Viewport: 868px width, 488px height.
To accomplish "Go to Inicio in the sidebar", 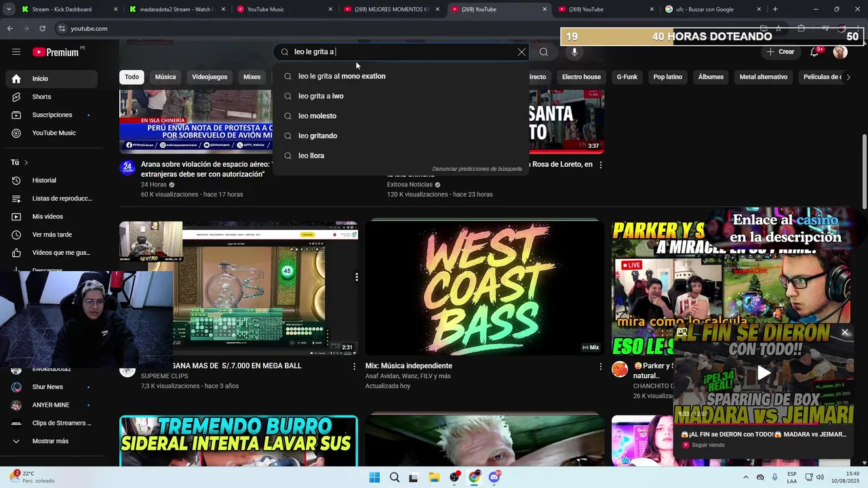I will [x=52, y=79].
